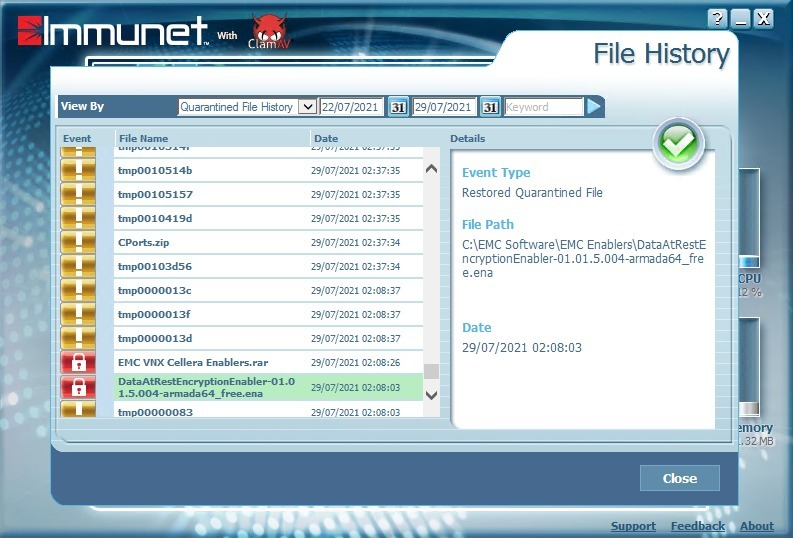
Task: Click date 29/07/2021 02:08:26 of EMC VNX row
Action: 355,363
